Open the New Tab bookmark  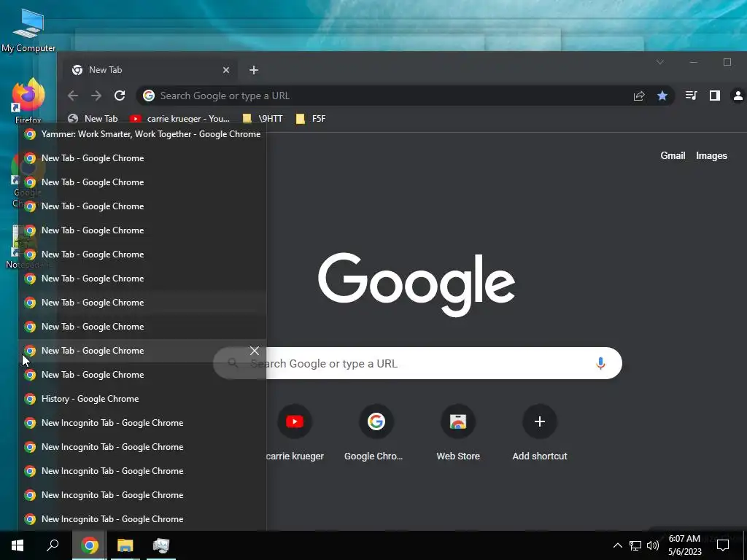pyautogui.click(x=93, y=119)
